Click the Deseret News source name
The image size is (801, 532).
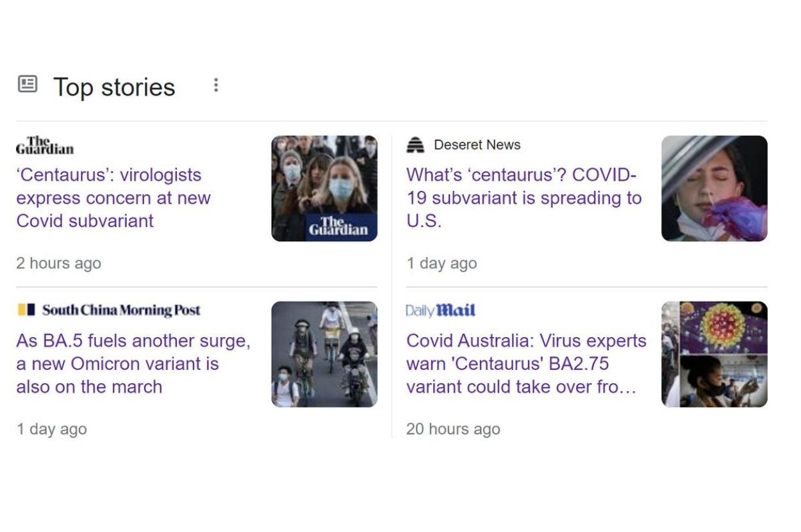click(477, 145)
